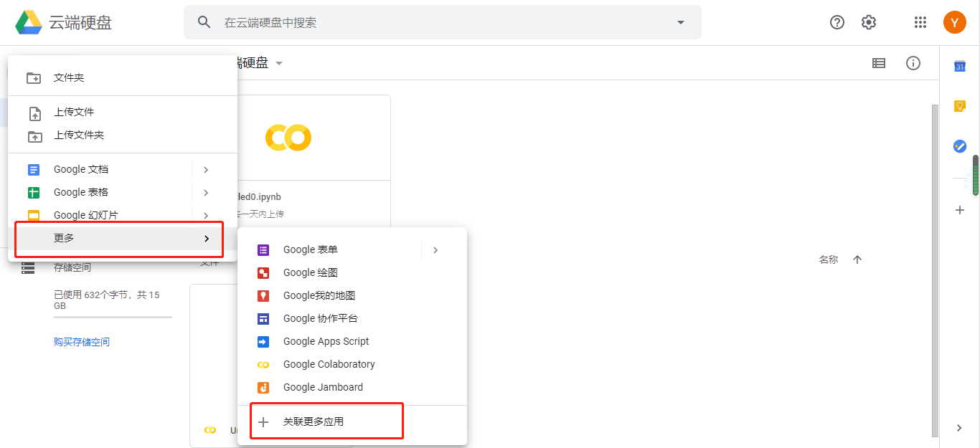
Task: Toggle the details info panel
Action: (913, 63)
